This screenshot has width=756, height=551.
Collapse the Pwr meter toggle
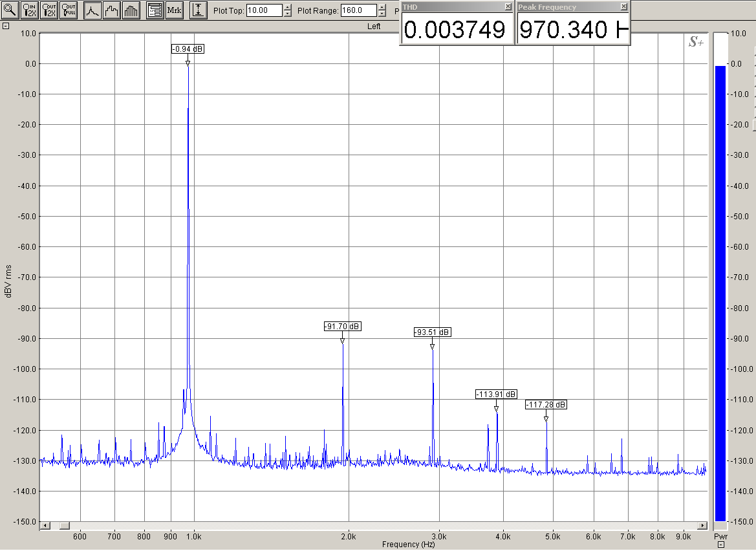(x=721, y=545)
